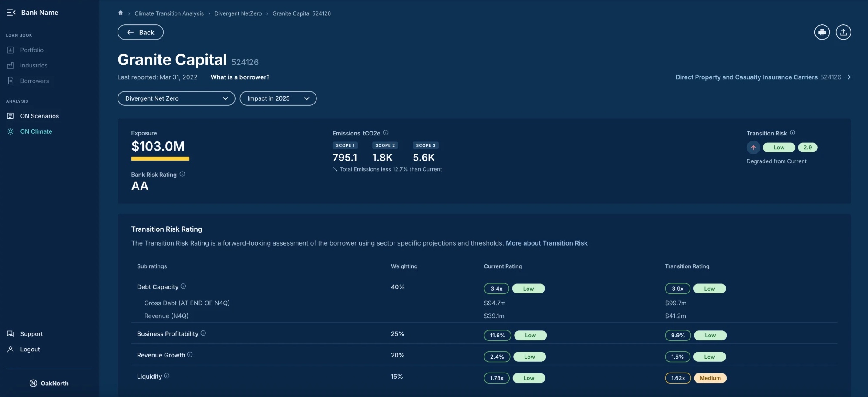This screenshot has height=397, width=868.
Task: Open More about Transition Risk link
Action: coord(546,243)
